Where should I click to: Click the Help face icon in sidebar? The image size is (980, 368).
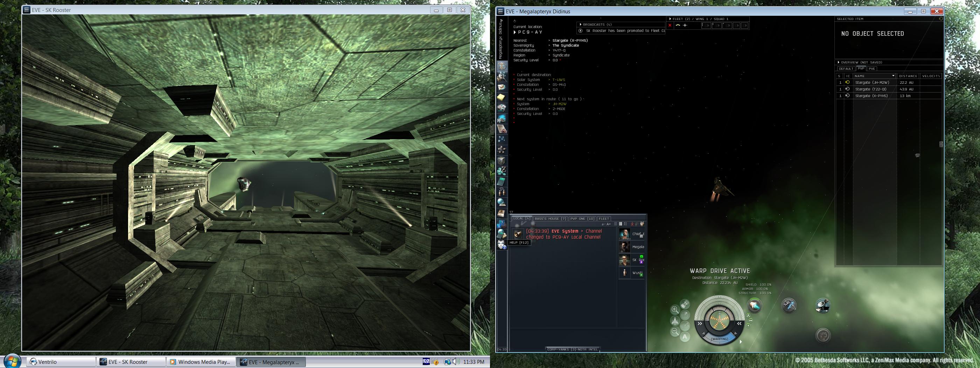[502, 244]
